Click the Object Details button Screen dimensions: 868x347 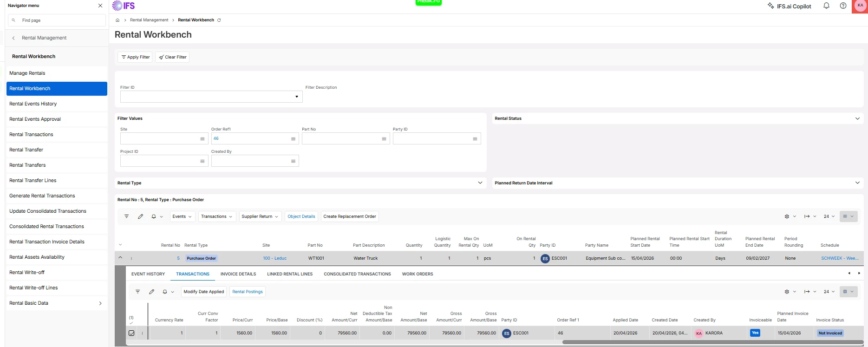(x=301, y=216)
